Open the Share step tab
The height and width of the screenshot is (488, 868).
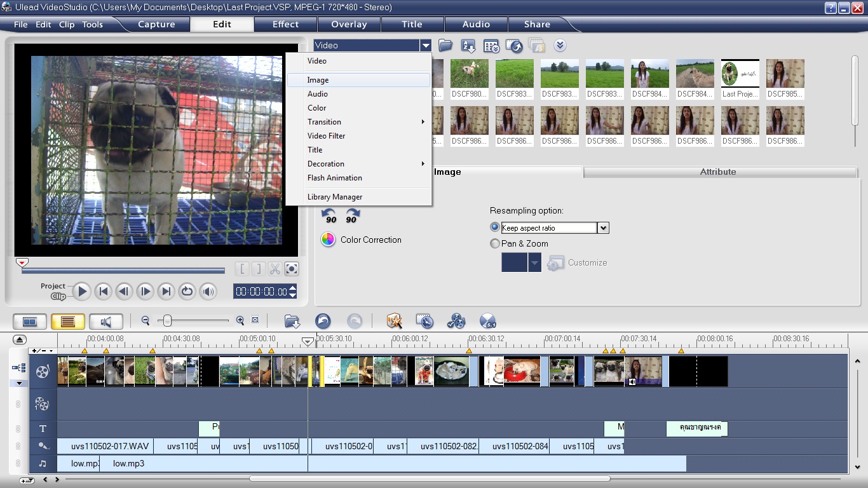[x=537, y=25]
